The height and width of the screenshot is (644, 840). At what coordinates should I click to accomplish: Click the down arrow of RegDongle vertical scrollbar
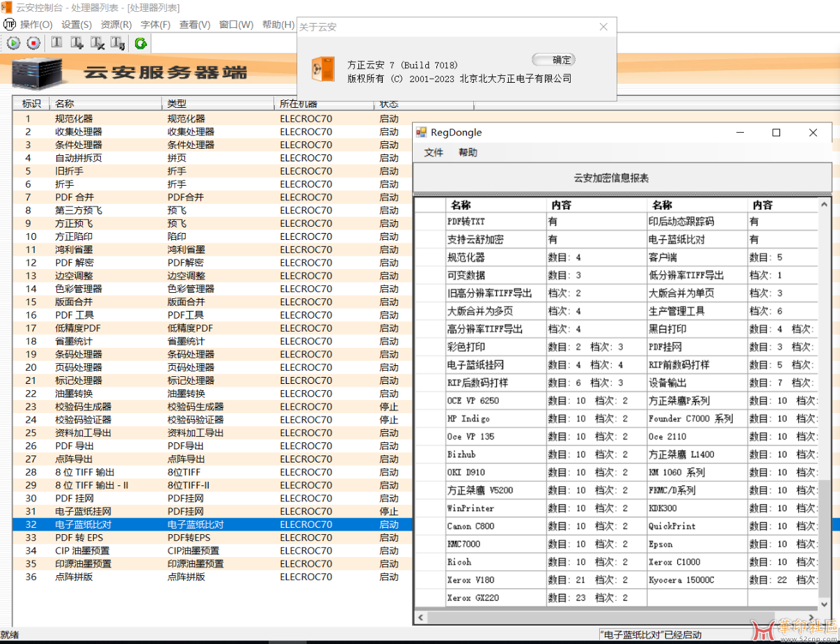(x=825, y=604)
